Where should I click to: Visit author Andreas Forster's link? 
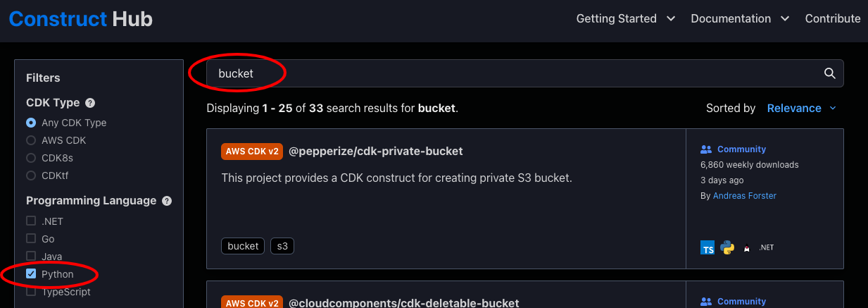[745, 196]
